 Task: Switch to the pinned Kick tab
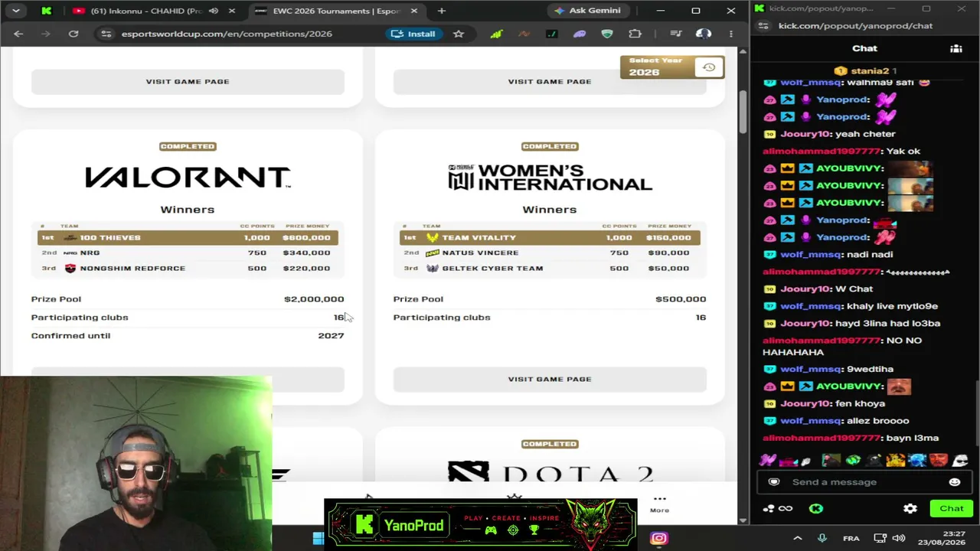46,11
